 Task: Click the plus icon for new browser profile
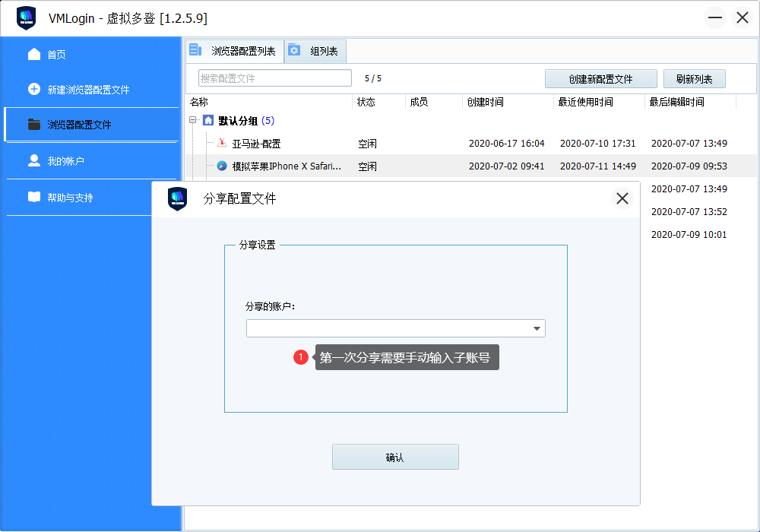[34, 89]
